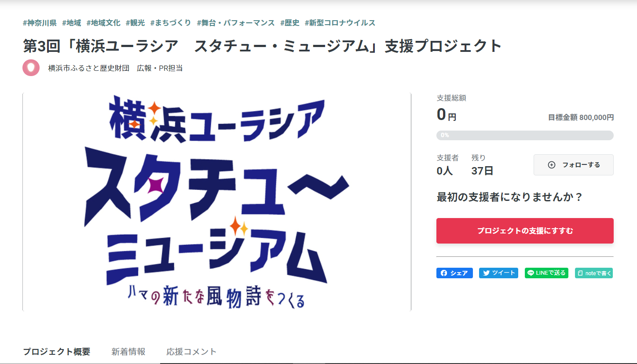
Task: Click #新型コロナウイルス hashtag
Action: (340, 23)
